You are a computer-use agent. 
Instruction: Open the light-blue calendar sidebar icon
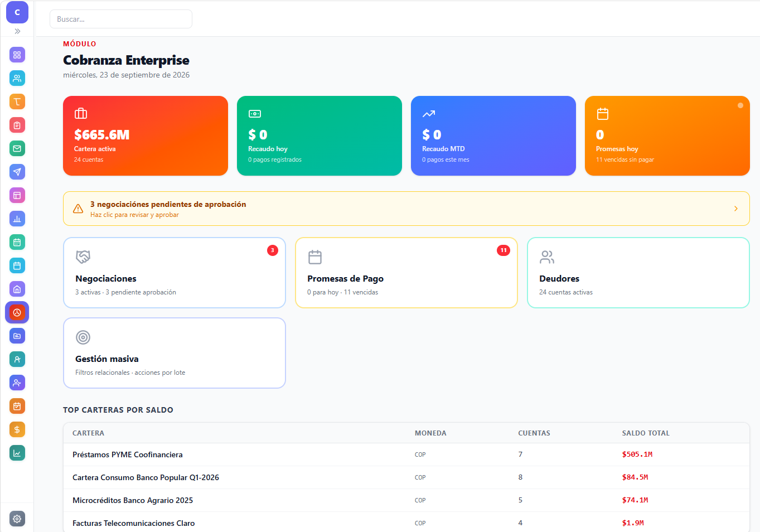[x=17, y=265]
